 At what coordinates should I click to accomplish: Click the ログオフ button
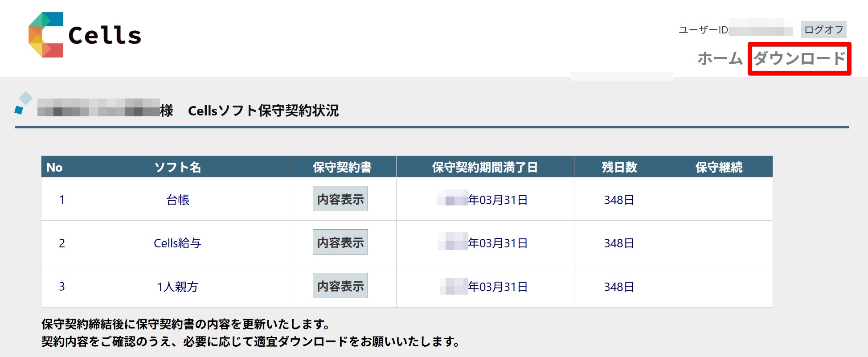823,30
